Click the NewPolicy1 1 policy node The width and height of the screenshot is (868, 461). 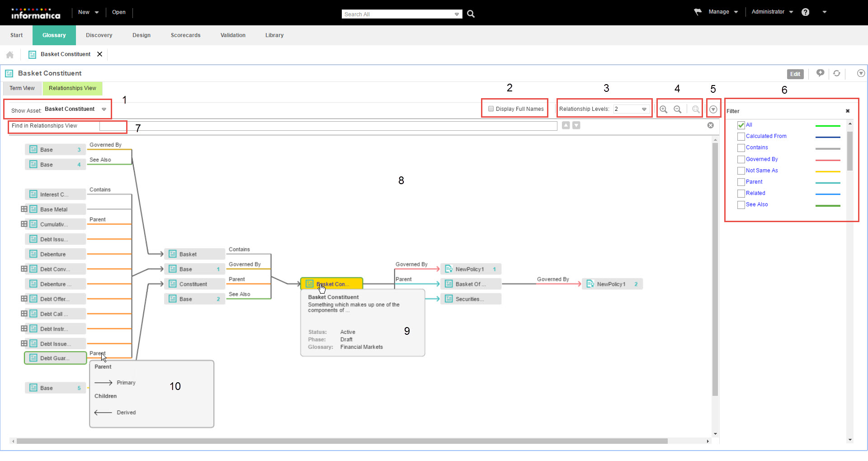click(471, 269)
